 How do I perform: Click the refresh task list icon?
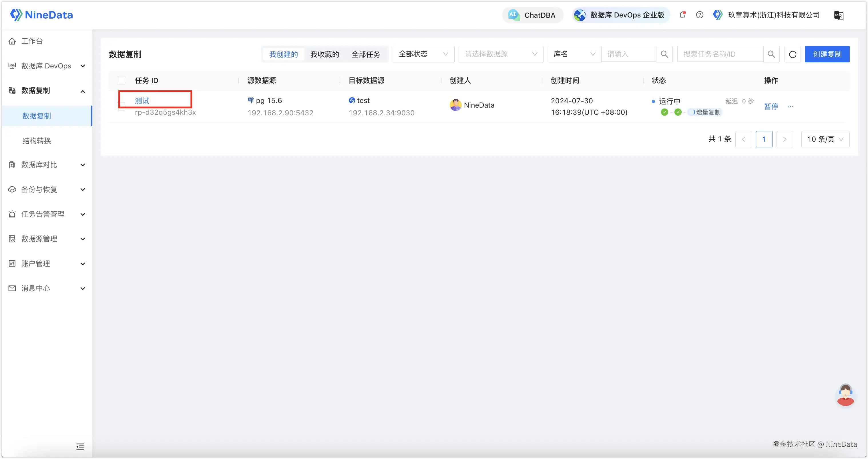[793, 54]
